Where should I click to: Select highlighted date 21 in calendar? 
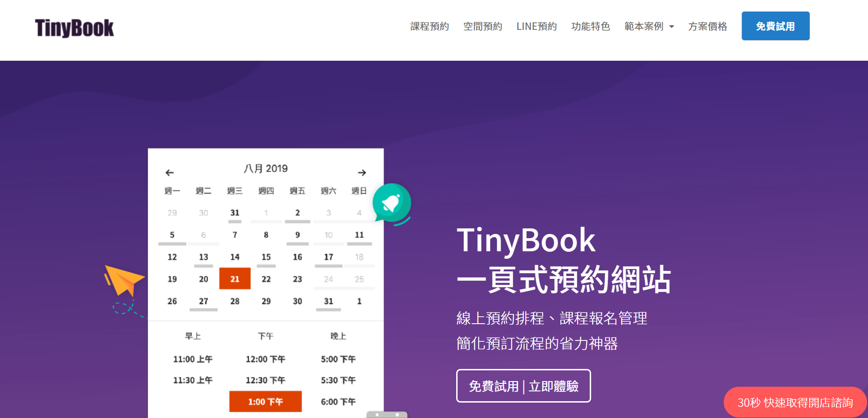click(235, 279)
